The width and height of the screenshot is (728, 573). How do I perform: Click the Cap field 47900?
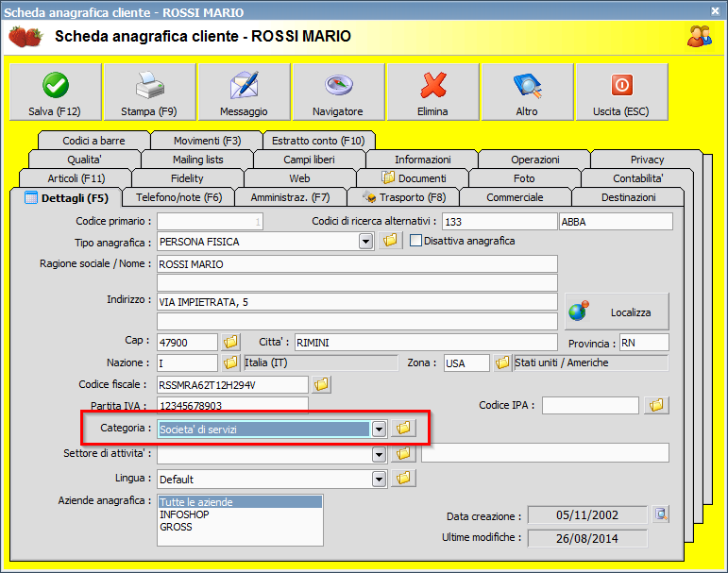click(187, 343)
